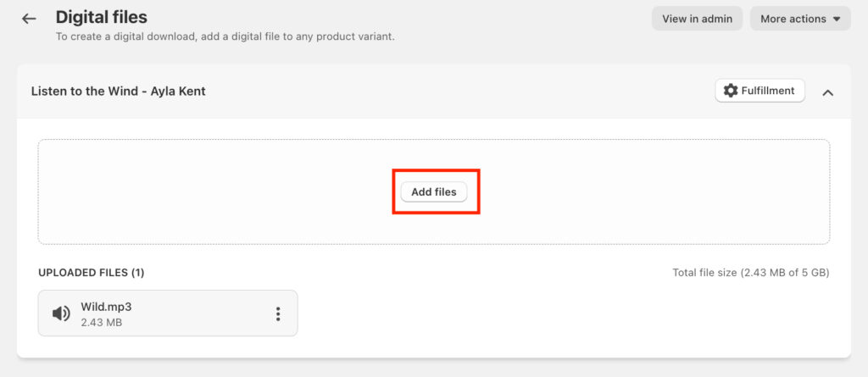Click the 2.43 MB size under Wild.mp3
868x377 pixels.
tap(100, 323)
